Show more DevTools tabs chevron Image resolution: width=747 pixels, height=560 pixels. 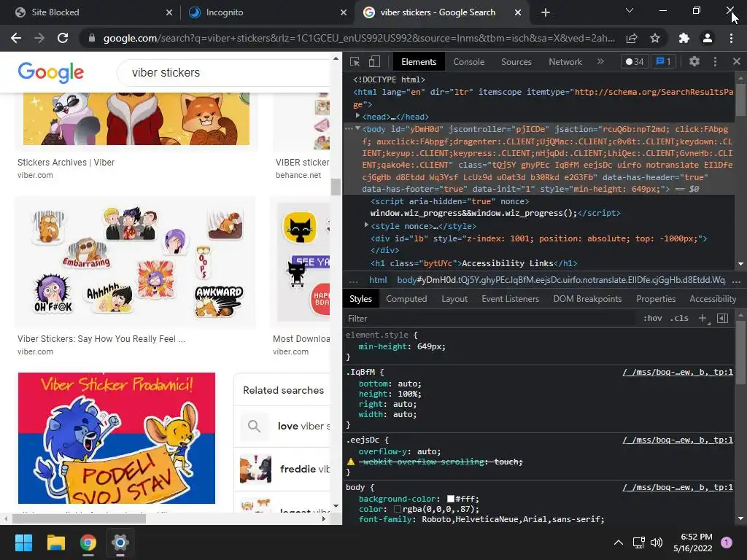tap(600, 61)
